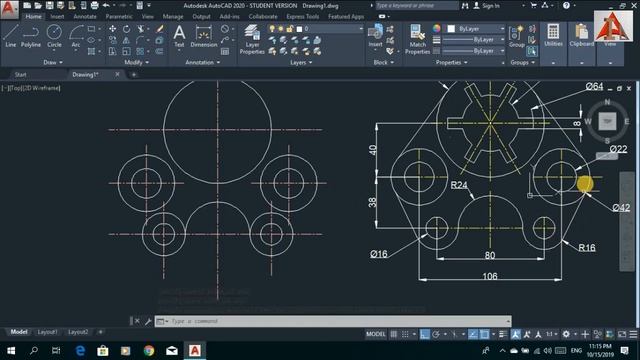The image size is (640, 360).
Task: Open the Insert block tool
Action: (375, 36)
